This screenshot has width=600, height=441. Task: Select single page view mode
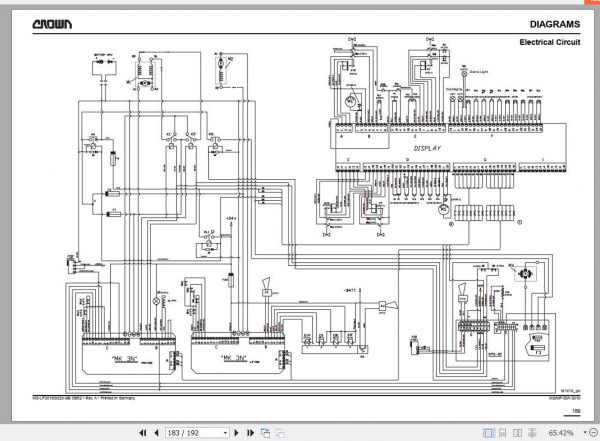click(488, 433)
